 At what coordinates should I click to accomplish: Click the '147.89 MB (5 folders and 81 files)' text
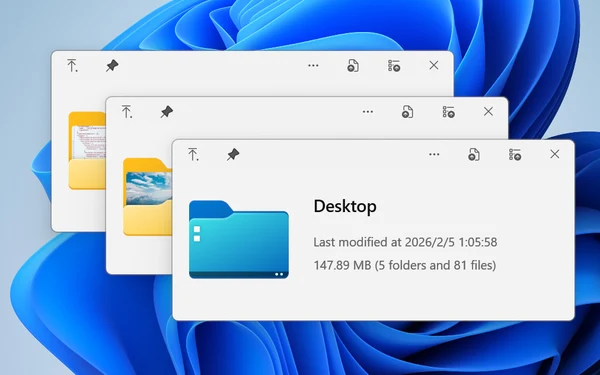pos(405,265)
